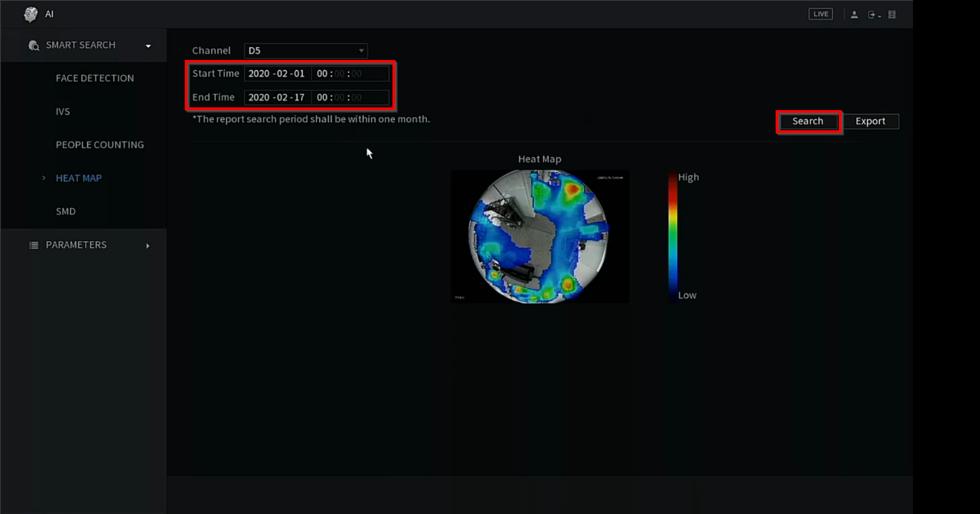The height and width of the screenshot is (514, 980).
Task: Edit the End Time date 2020-02-17
Action: [277, 98]
